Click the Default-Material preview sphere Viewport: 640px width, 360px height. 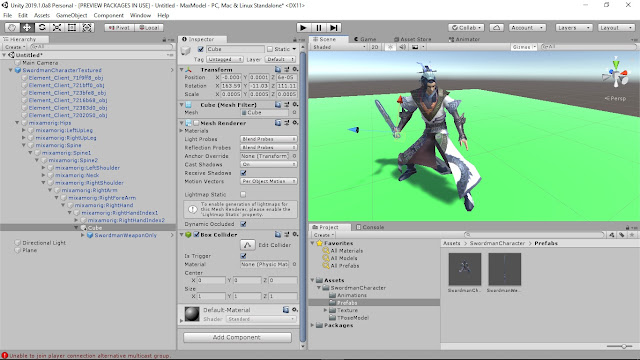[192, 314]
